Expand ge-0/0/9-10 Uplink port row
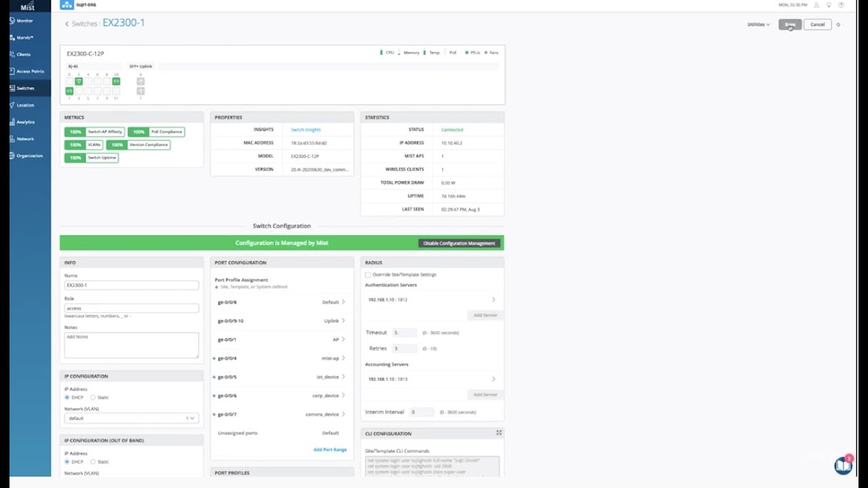 (281, 321)
